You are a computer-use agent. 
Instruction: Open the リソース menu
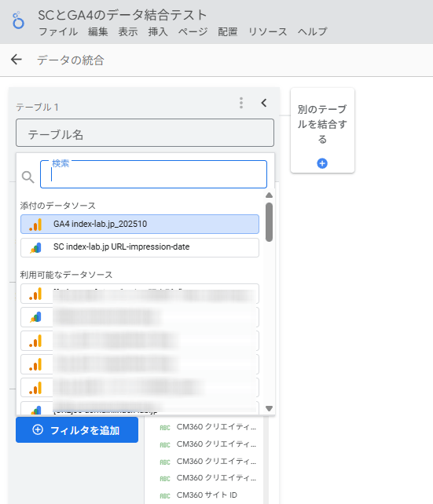(268, 32)
